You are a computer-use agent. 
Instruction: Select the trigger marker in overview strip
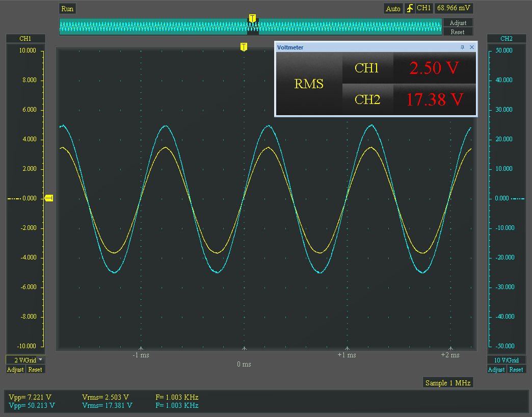252,18
